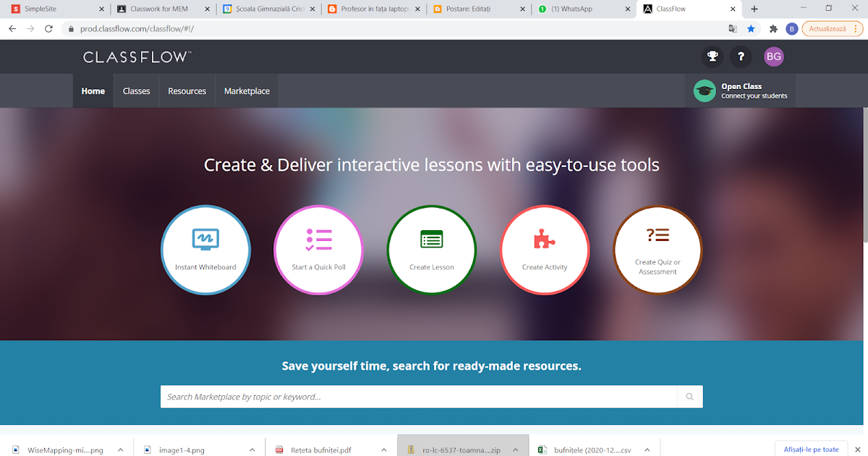
Task: Click Afișați-le pe toate downloads link
Action: tap(811, 449)
